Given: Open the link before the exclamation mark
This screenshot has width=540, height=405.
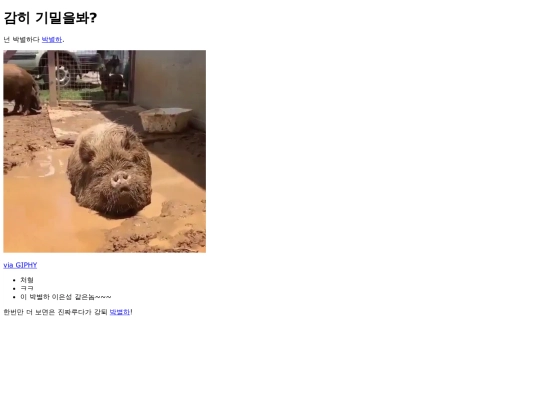Looking at the screenshot, I should [x=120, y=312].
